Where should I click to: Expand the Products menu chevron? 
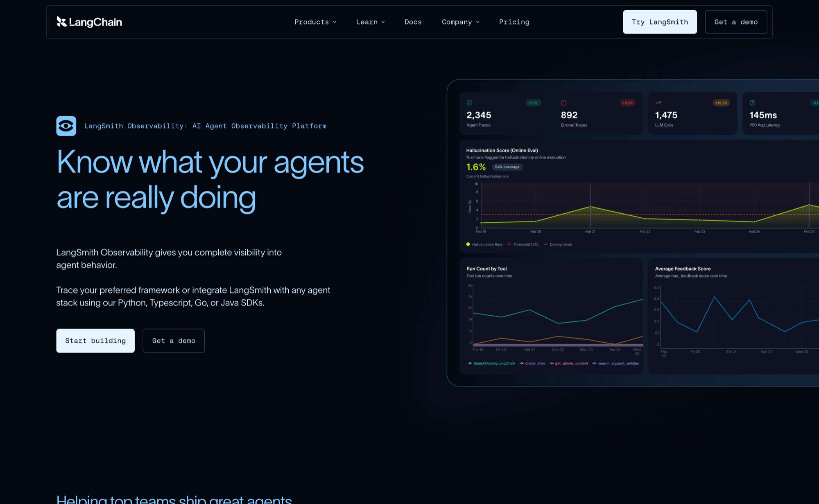pyautogui.click(x=335, y=22)
